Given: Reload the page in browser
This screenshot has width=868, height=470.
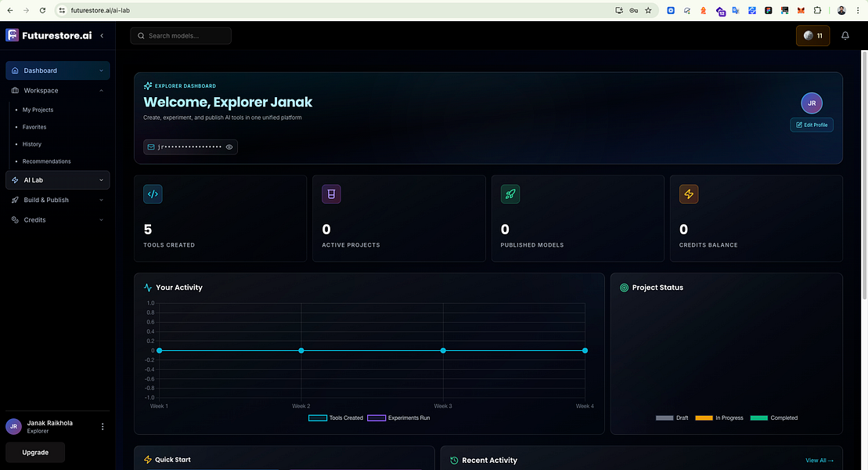Looking at the screenshot, I should pyautogui.click(x=42, y=10).
